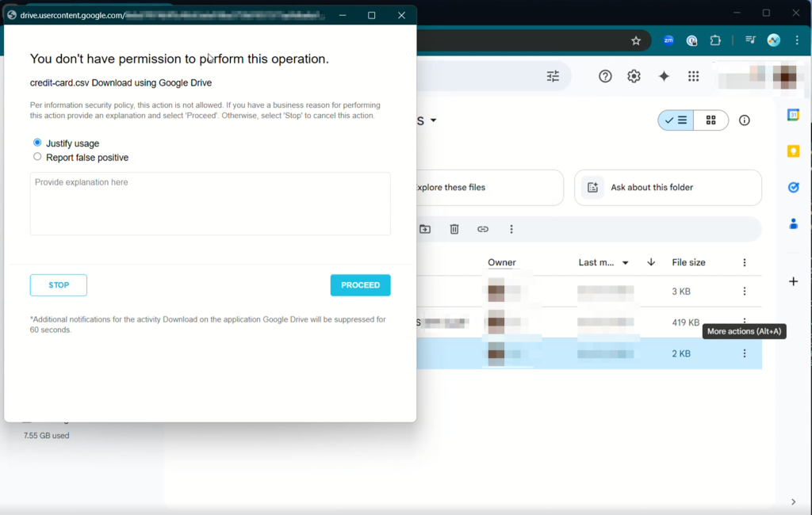Click the Chrome profile avatar
The image size is (812, 515).
774,40
